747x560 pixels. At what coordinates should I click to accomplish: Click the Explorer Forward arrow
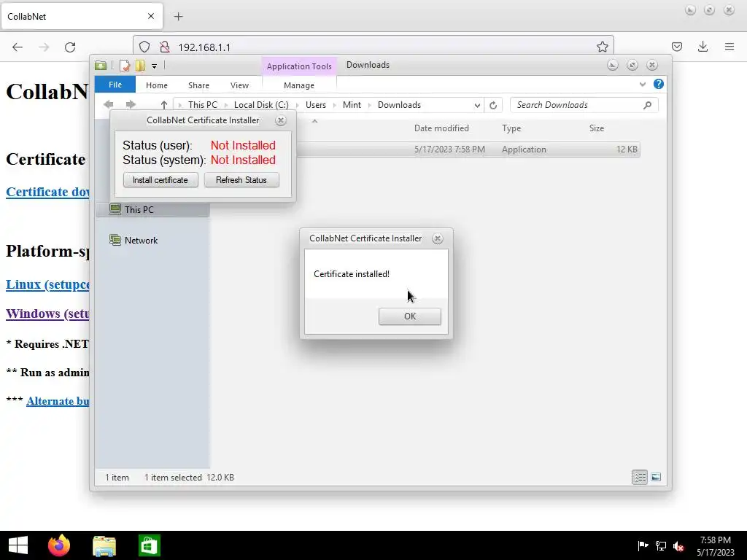click(x=131, y=104)
